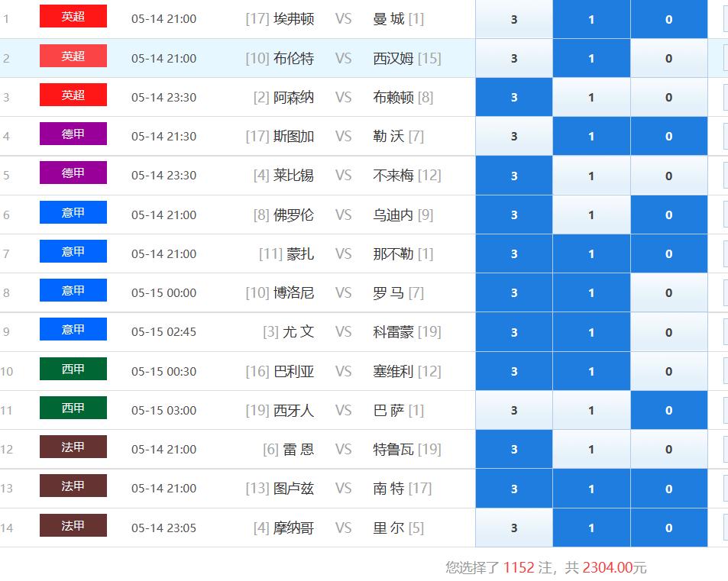Viewport: 728px width, 581px height.
Task: Click the 意甲 badge on the 尤文 match row
Action: [73, 330]
